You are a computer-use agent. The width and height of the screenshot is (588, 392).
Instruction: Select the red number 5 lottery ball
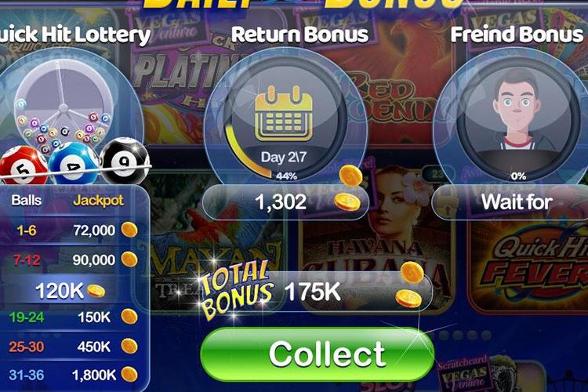click(x=24, y=165)
